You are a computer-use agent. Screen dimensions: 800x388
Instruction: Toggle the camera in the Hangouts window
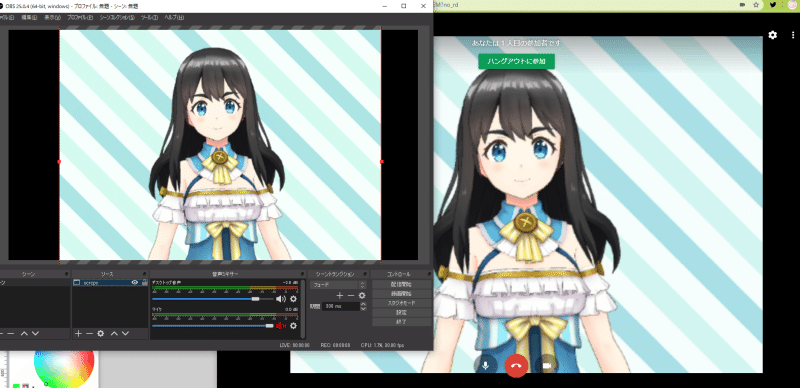[x=547, y=366]
